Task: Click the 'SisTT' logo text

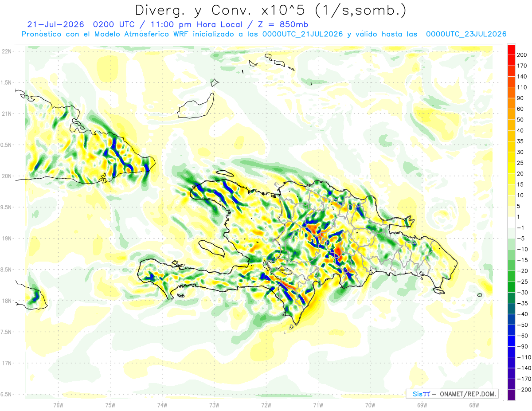Action: click(421, 394)
